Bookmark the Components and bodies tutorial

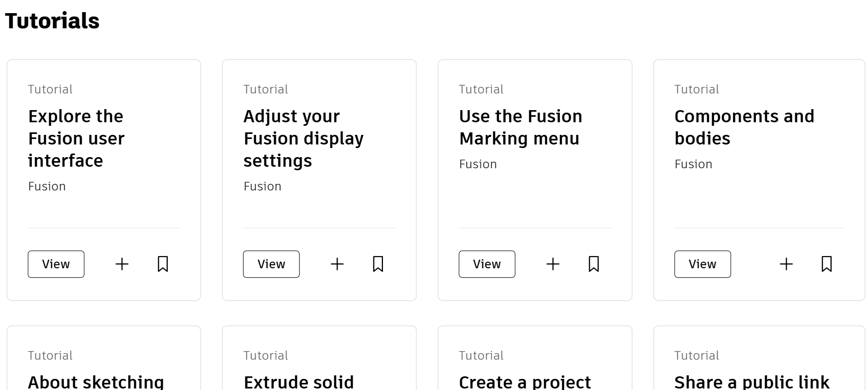tap(827, 264)
